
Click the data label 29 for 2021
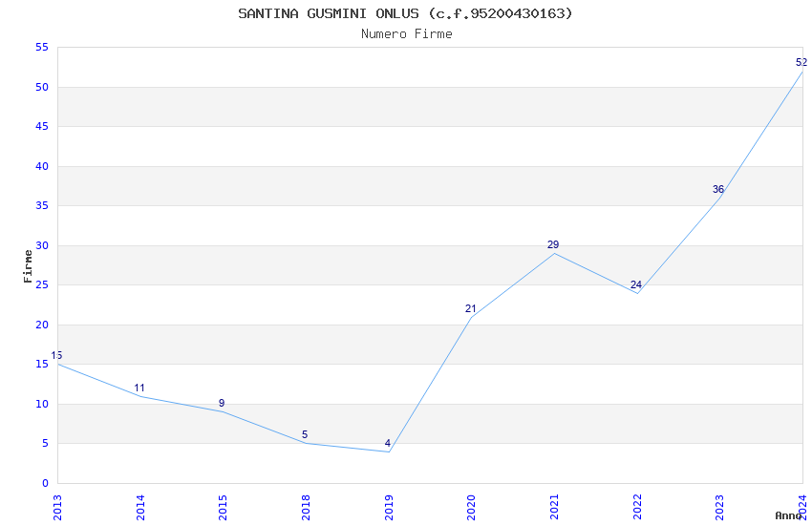click(553, 244)
